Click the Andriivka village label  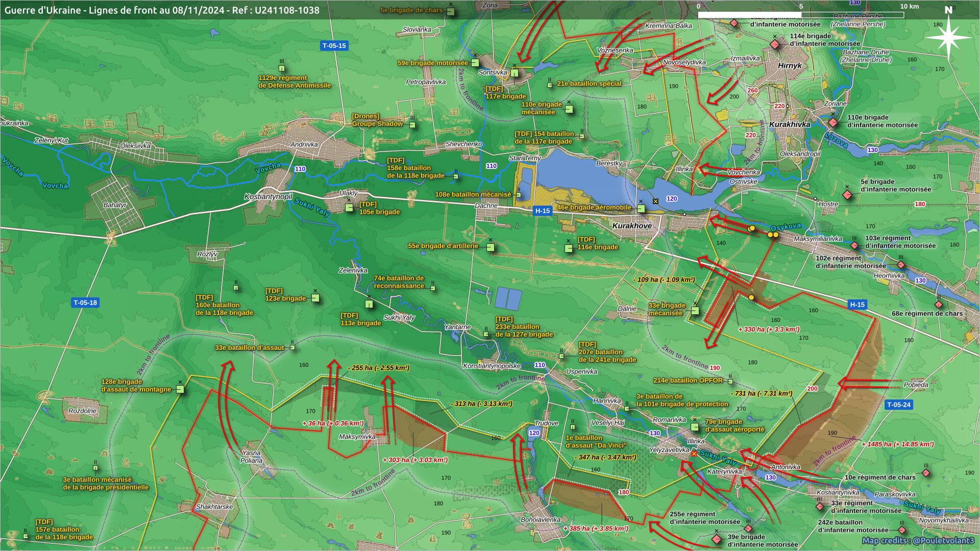click(x=304, y=144)
